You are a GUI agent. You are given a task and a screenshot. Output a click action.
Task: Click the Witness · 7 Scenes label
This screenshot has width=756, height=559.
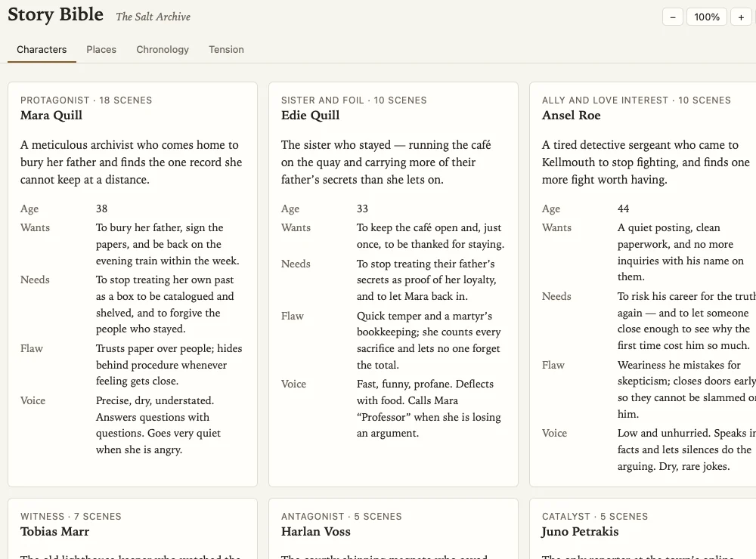pos(71,517)
